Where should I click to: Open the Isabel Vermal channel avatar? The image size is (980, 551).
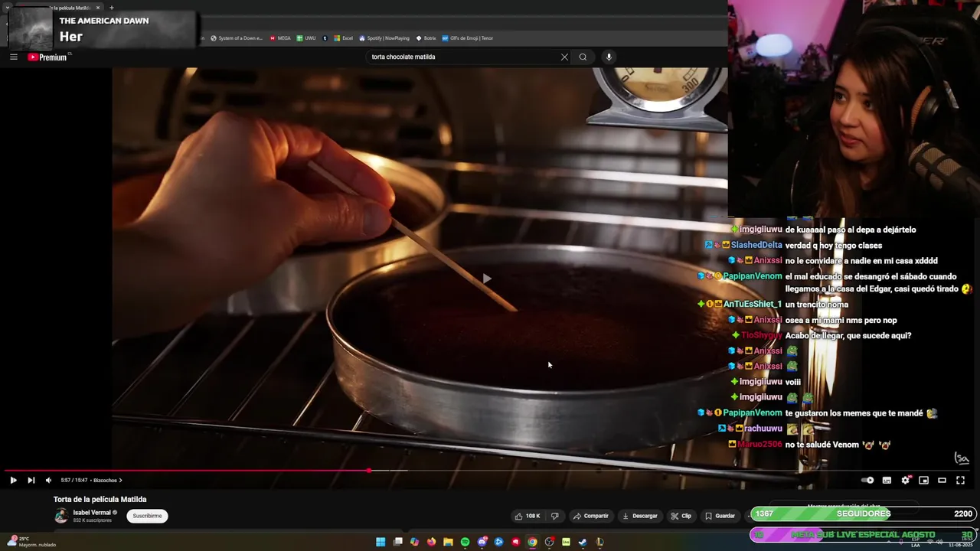point(61,516)
